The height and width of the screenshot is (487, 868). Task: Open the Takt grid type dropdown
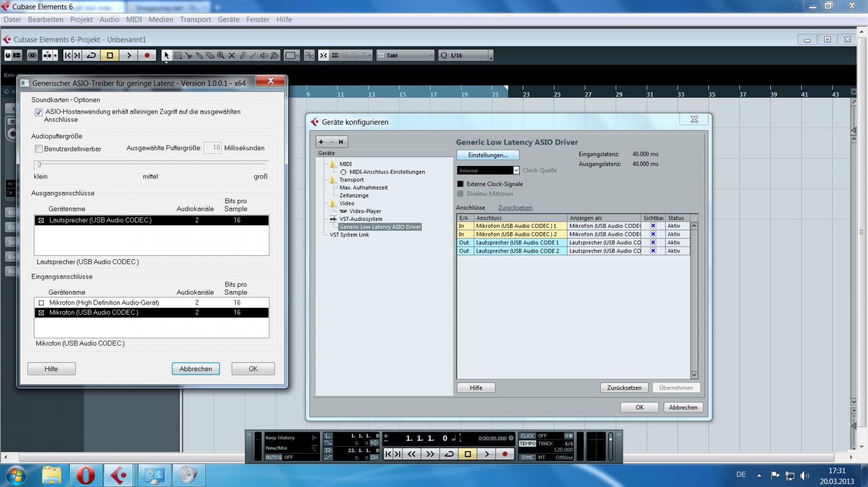pos(405,55)
